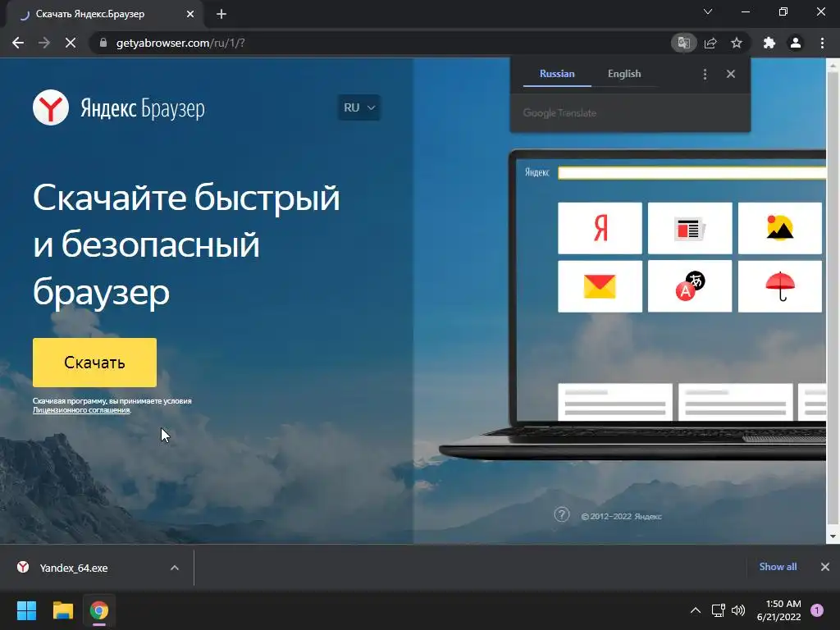Click the yellow-bordered Яндекс search field
Screen dimensions: 840x630
(x=692, y=172)
